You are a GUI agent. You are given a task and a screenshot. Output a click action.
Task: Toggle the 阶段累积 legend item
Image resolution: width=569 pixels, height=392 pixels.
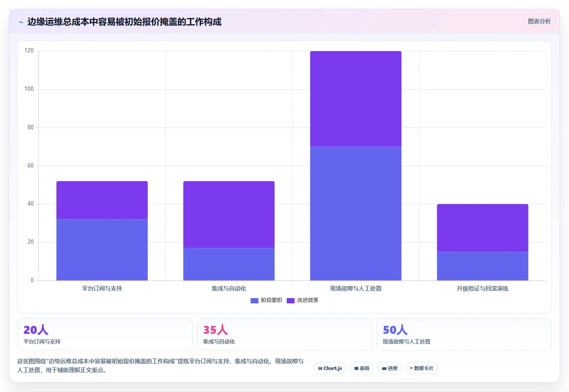click(x=266, y=300)
